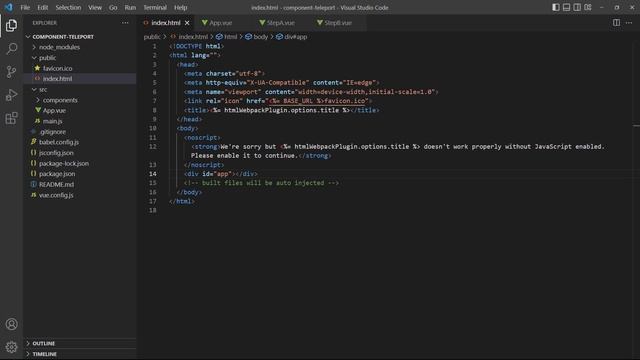640x360 pixels.
Task: Click the body breadcrumb
Action: coord(260,37)
